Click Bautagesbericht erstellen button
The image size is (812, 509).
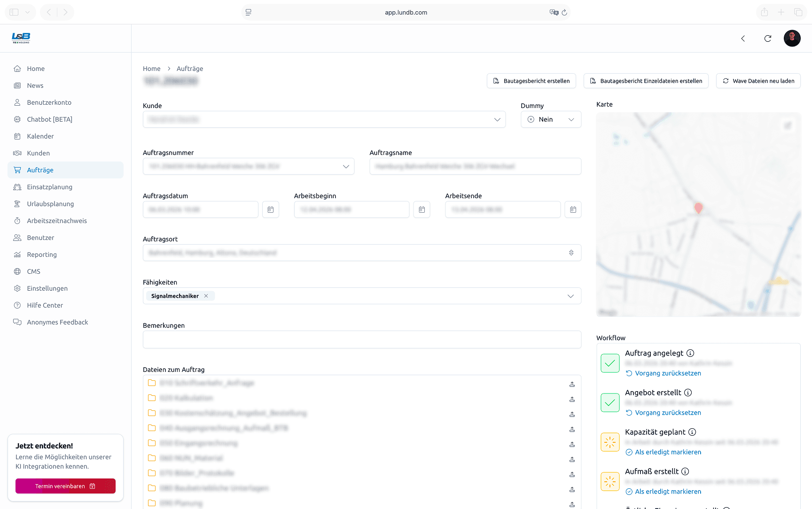[531, 81]
